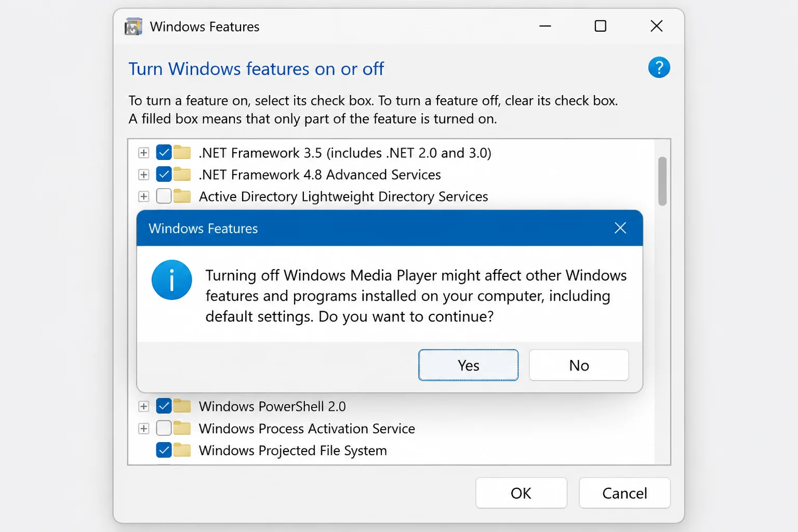The width and height of the screenshot is (798, 532).
Task: Confirm with the Yes button
Action: (x=468, y=365)
